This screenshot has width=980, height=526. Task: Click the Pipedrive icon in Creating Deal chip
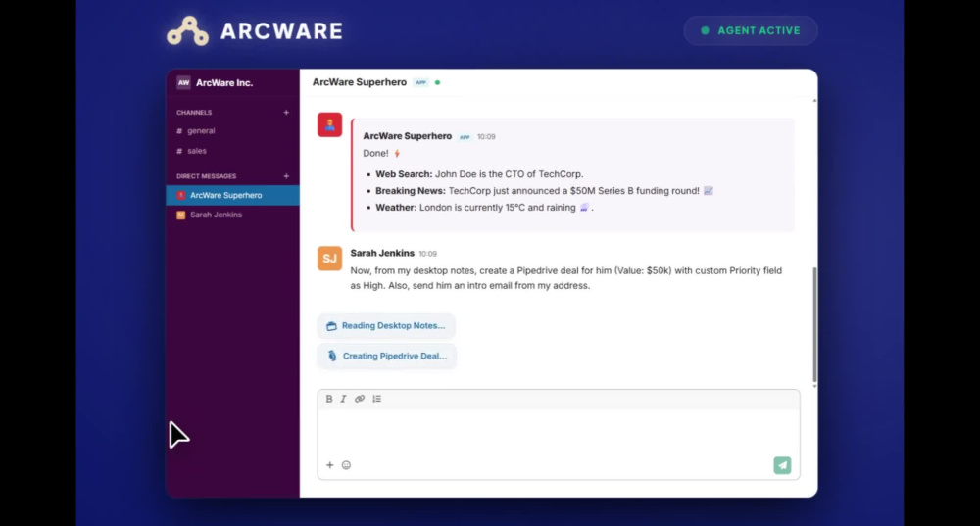pyautogui.click(x=332, y=357)
